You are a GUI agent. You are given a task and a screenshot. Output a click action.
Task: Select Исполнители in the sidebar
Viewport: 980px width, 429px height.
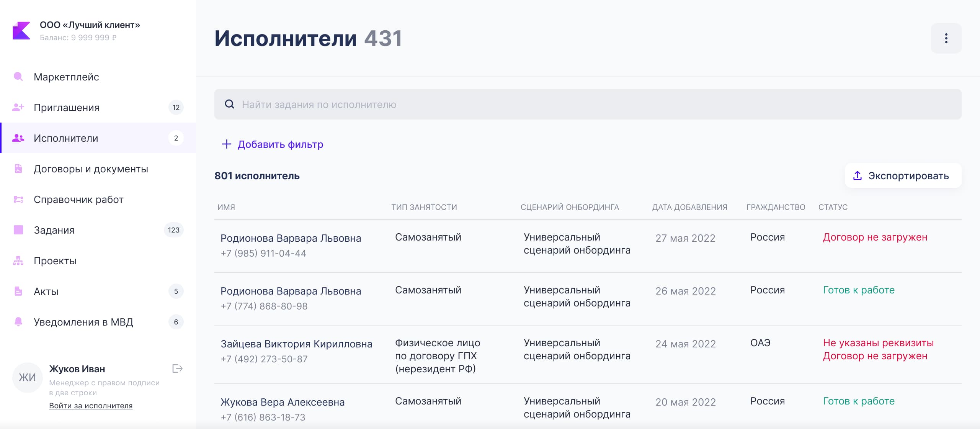[66, 138]
